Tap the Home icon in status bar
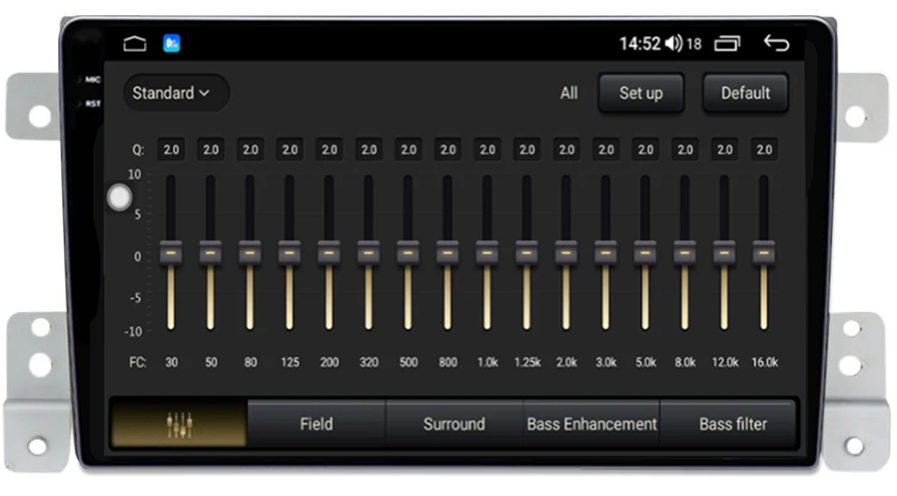Screen dimensions: 897x496 coord(135,44)
